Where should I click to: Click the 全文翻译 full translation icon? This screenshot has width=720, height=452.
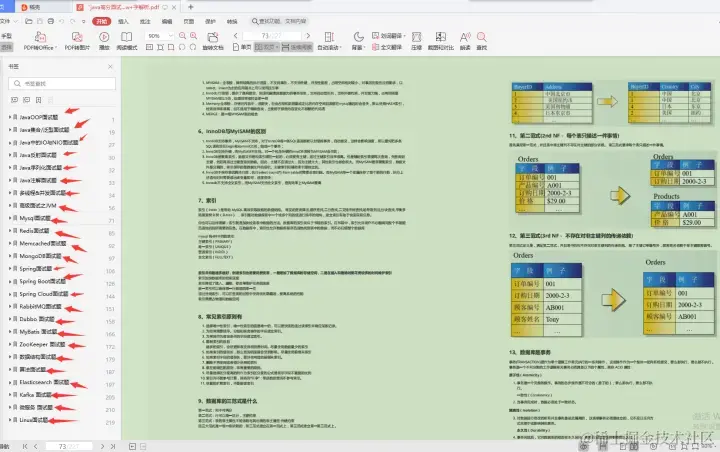[x=375, y=47]
